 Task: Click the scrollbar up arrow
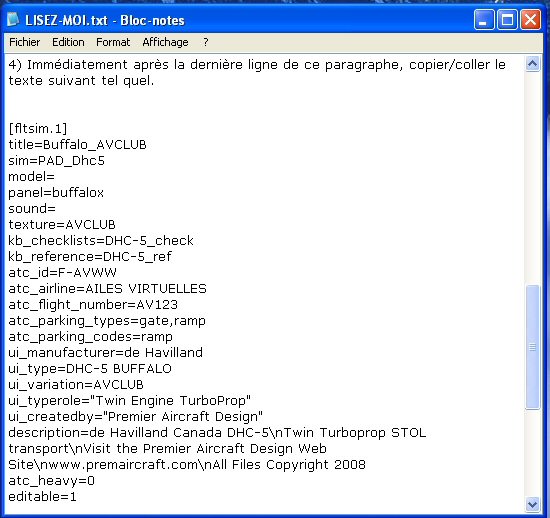(532, 64)
